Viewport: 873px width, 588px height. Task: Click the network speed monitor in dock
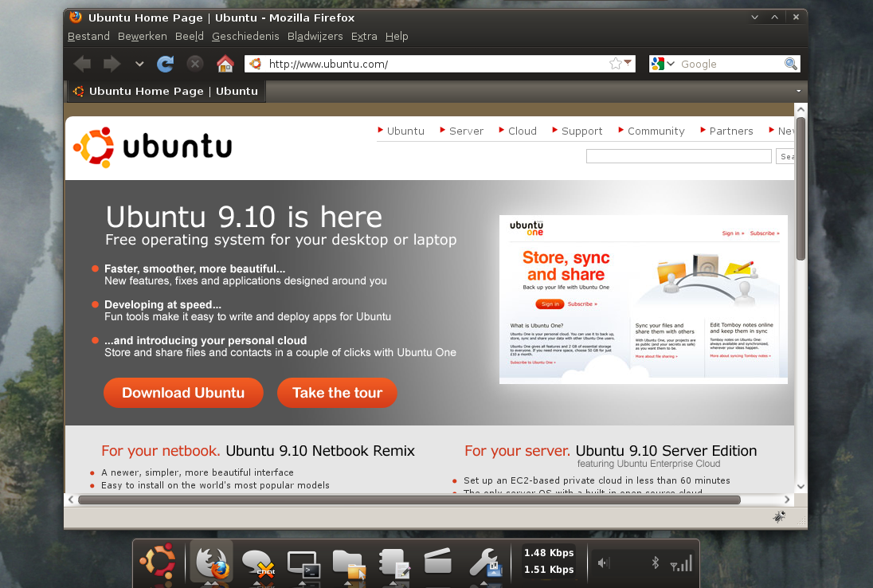coord(548,561)
